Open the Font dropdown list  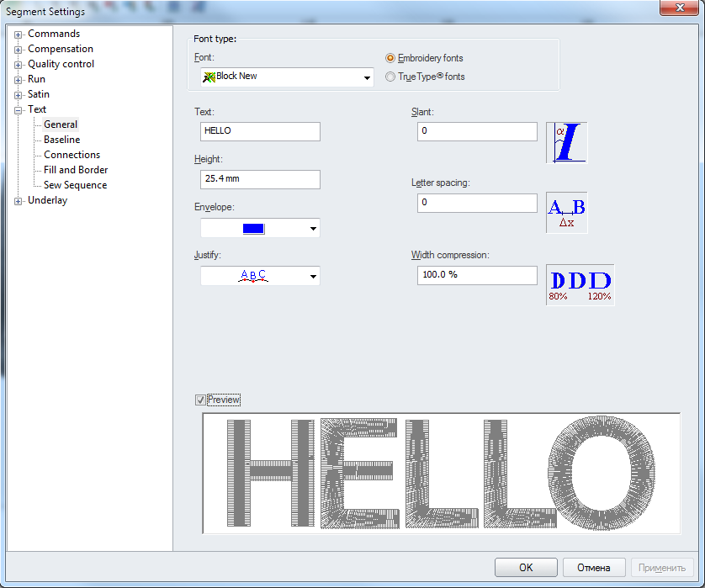coord(367,77)
